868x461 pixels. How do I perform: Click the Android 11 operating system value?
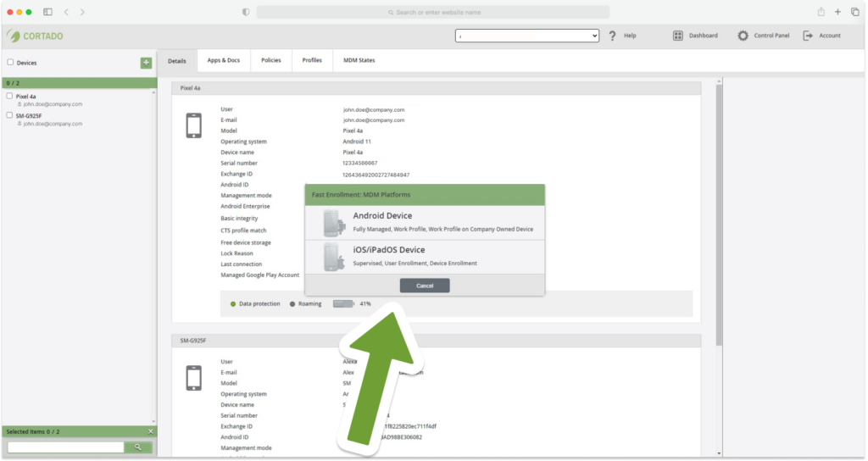coord(357,142)
